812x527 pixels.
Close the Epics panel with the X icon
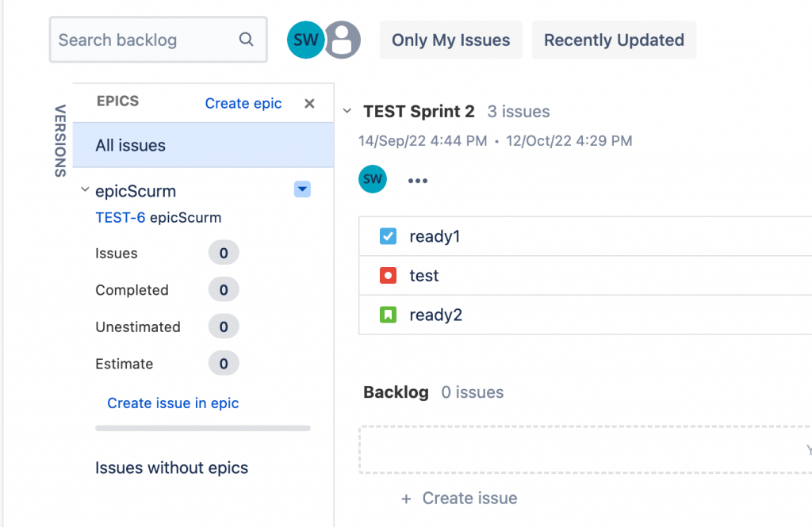310,103
